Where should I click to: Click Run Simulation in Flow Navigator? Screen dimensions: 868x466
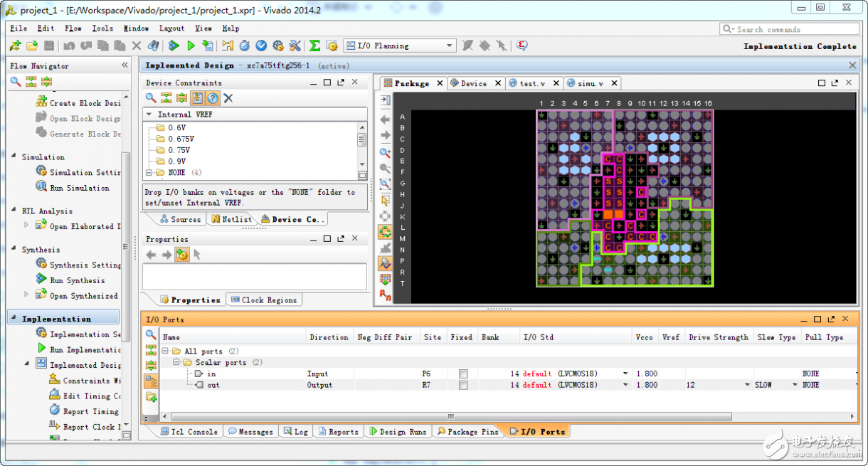pos(78,188)
